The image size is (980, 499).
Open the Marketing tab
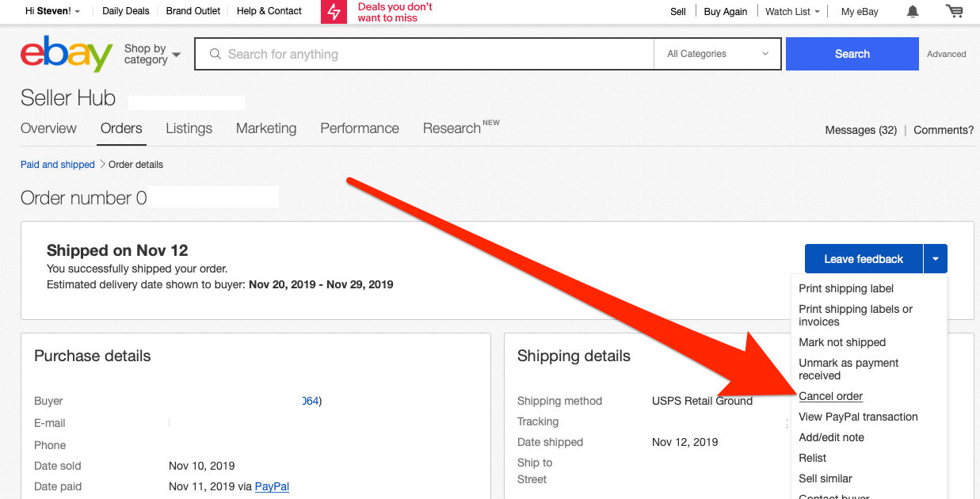pyautogui.click(x=266, y=128)
